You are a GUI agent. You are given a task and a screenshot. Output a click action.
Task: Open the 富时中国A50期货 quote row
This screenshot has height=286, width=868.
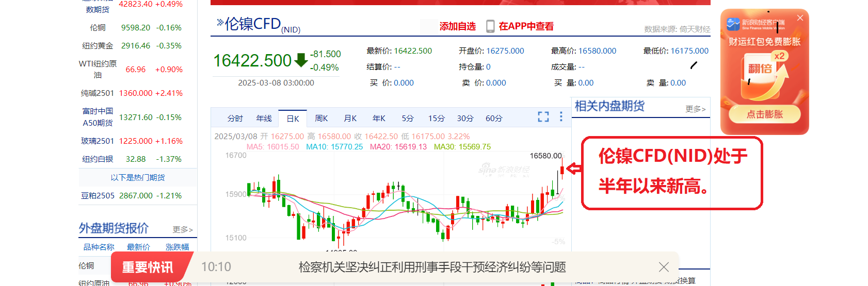click(x=138, y=117)
